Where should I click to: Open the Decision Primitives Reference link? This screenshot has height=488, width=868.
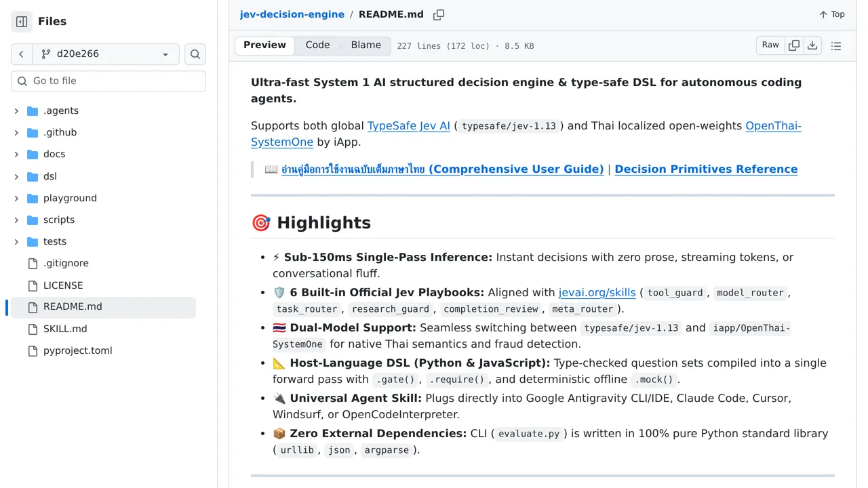pyautogui.click(x=706, y=169)
